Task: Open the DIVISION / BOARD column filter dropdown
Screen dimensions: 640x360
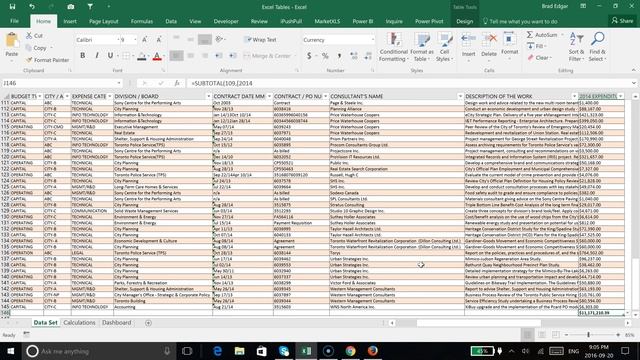Action: (209, 96)
